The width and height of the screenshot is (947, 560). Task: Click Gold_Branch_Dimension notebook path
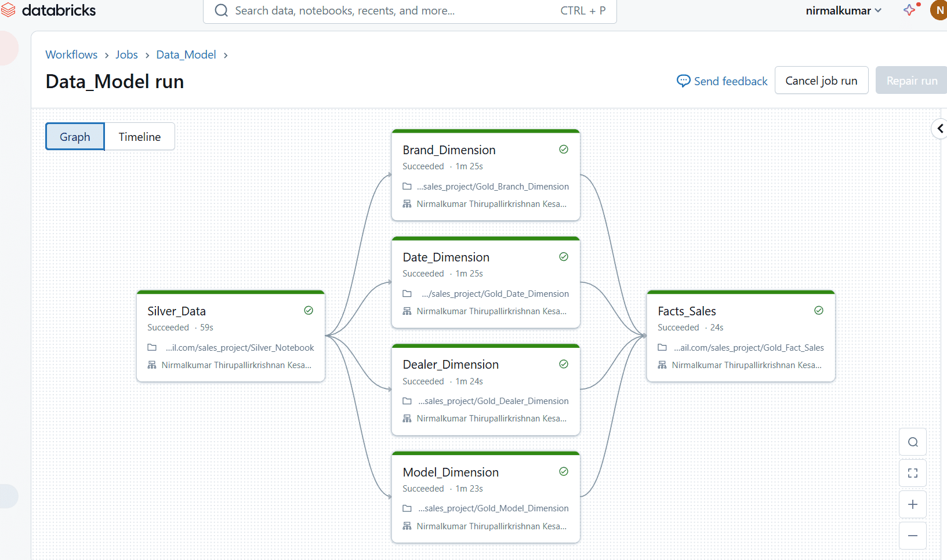pyautogui.click(x=493, y=187)
